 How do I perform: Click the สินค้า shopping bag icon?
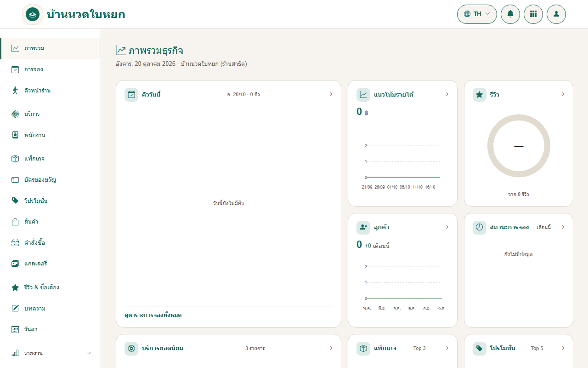tap(15, 222)
